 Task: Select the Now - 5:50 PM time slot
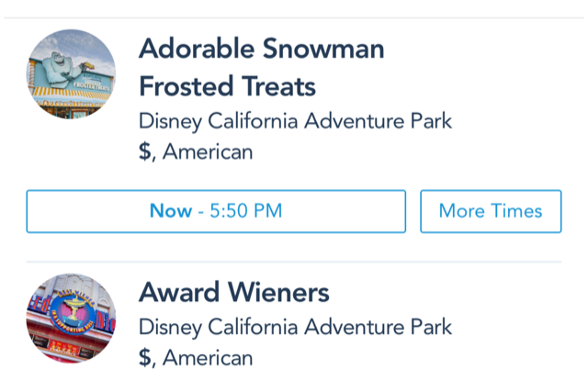[216, 211]
